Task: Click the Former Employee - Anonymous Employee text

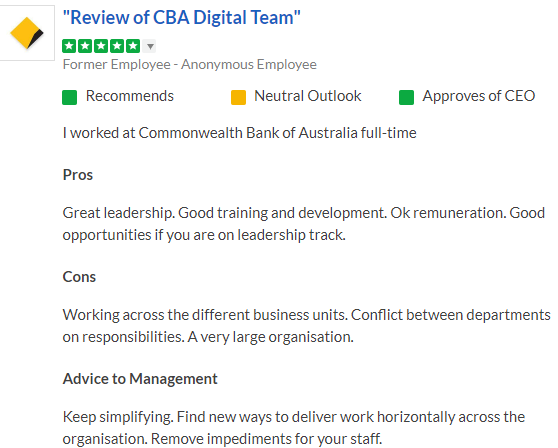Action: 190,65
